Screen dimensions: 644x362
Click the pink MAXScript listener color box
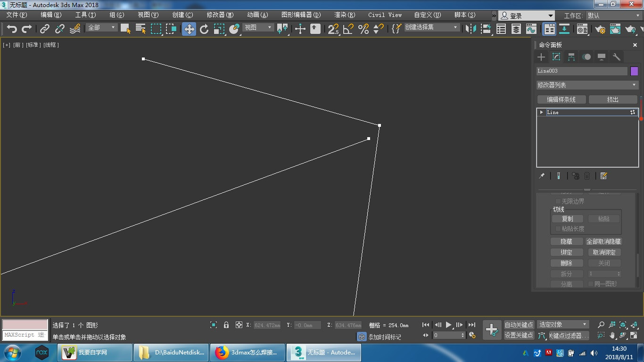(x=25, y=325)
